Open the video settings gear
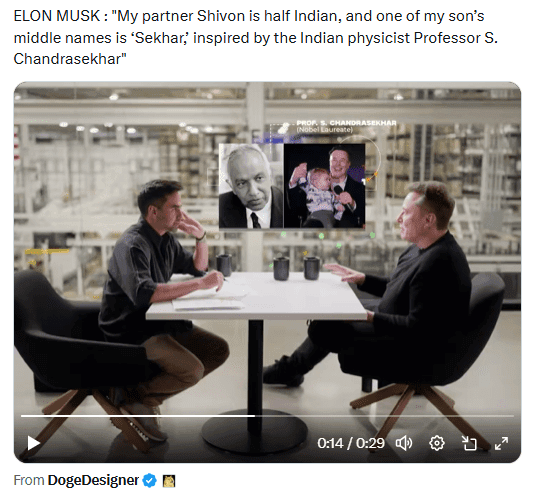This screenshot has height=489, width=535. coord(437,443)
